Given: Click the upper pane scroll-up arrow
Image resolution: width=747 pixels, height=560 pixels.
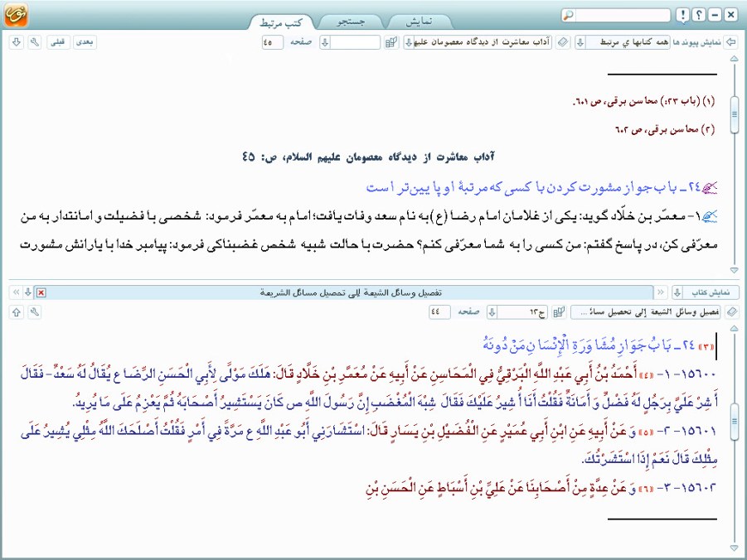Looking at the screenshot, I should click(x=734, y=59).
